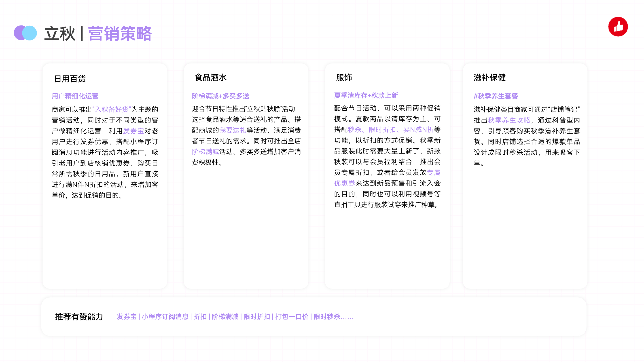Click the 夏季清库存+秋款上新 subtitle
Image resolution: width=644 pixels, height=362 pixels.
pos(366,95)
